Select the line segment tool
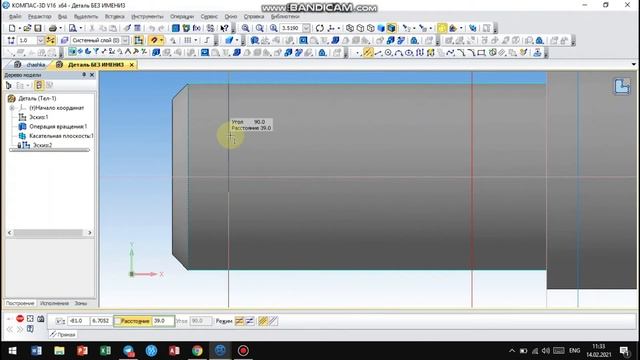 (378, 53)
